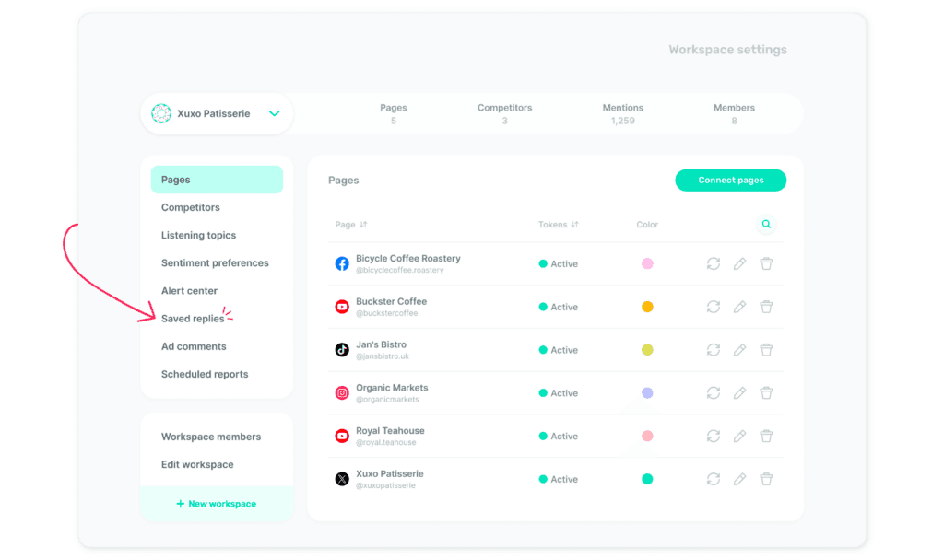Image resolution: width=944 pixels, height=560 pixels.
Task: Open Listening topics in sidebar
Action: tap(199, 235)
